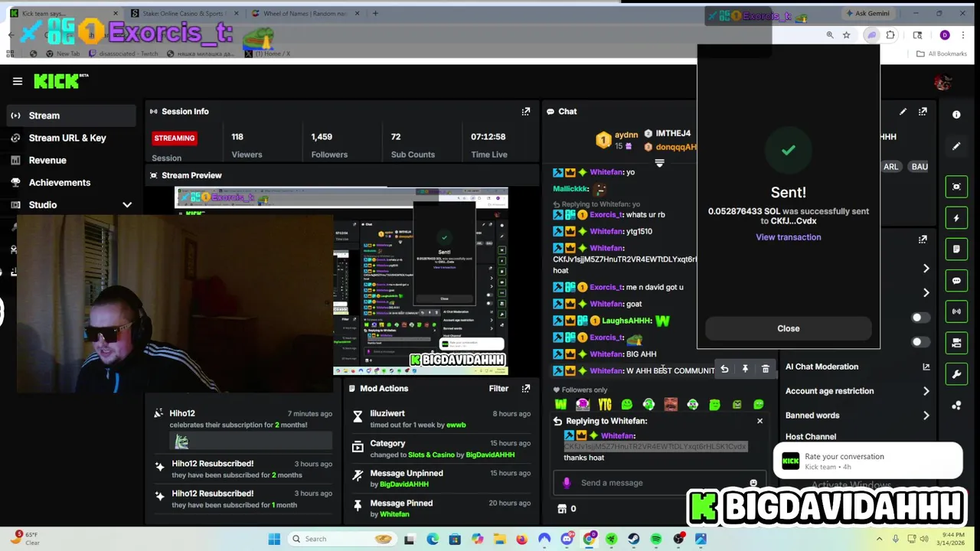Viewport: 980px width, 551px height.
Task: Open the Home / X bookmark
Action: pyautogui.click(x=267, y=54)
